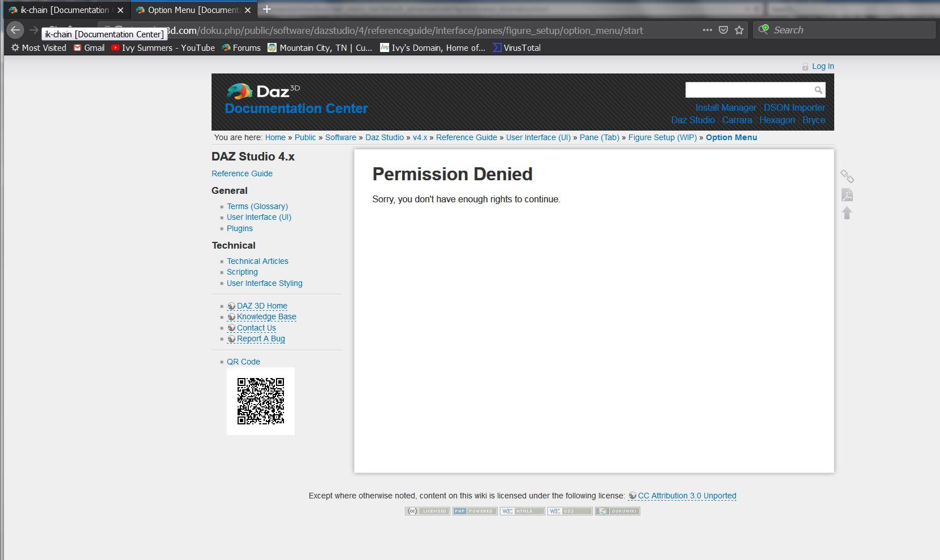Bookmark this page with the star
This screenshot has width=940, height=560.
pyautogui.click(x=739, y=30)
